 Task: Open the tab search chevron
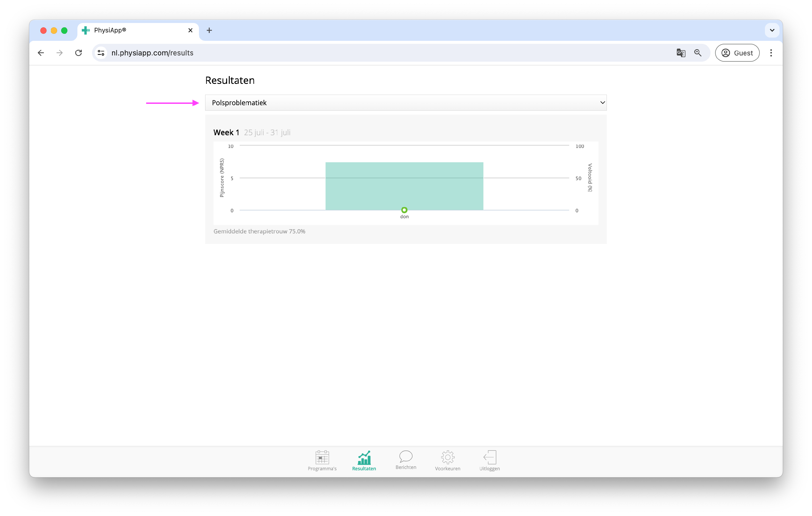click(772, 30)
